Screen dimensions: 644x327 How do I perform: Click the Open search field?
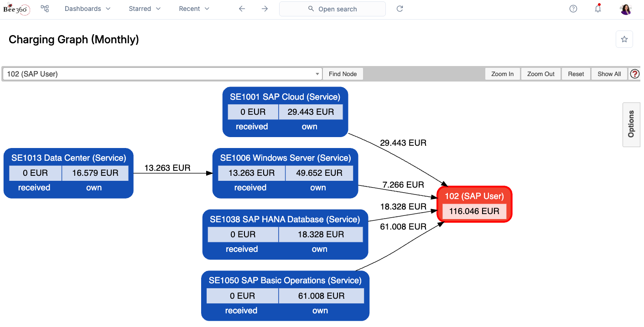pyautogui.click(x=332, y=9)
